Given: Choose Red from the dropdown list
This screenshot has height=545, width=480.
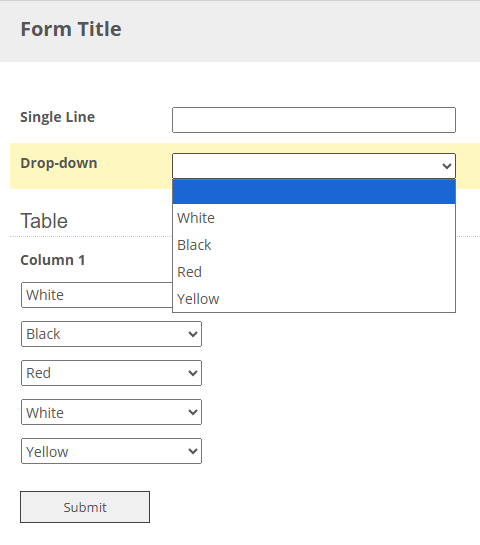Looking at the screenshot, I should (314, 272).
